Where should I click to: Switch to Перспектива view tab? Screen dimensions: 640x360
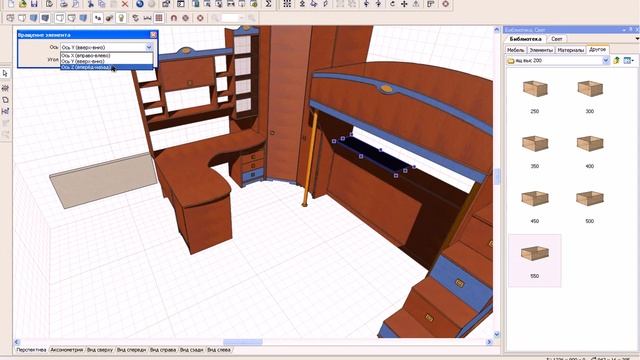31,350
